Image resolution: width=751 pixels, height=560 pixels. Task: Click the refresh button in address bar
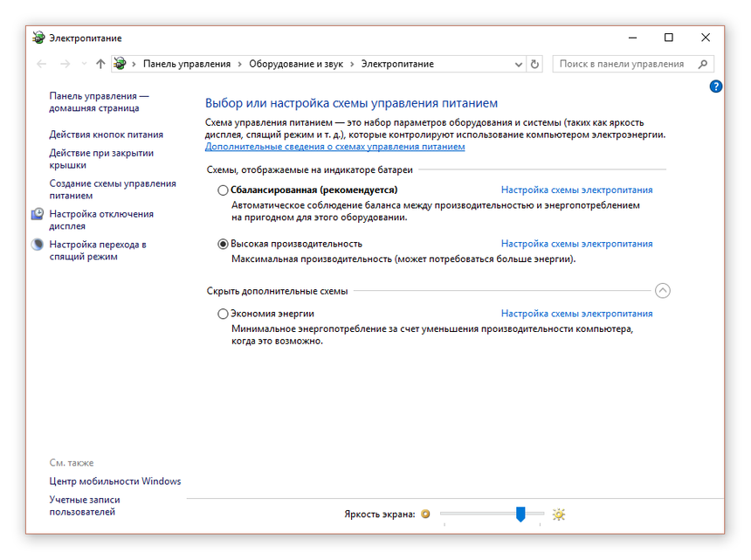[x=535, y=64]
